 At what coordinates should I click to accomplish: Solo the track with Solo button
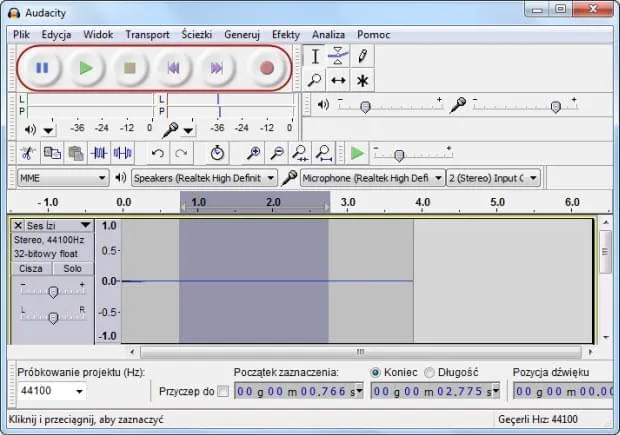point(73,269)
